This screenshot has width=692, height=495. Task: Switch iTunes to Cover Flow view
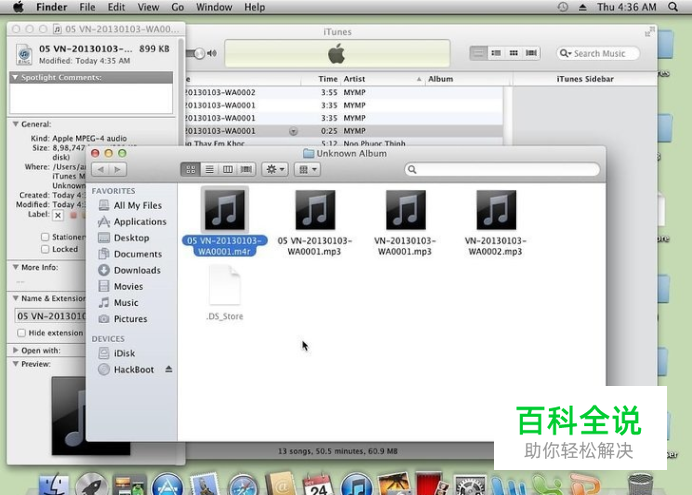point(531,53)
